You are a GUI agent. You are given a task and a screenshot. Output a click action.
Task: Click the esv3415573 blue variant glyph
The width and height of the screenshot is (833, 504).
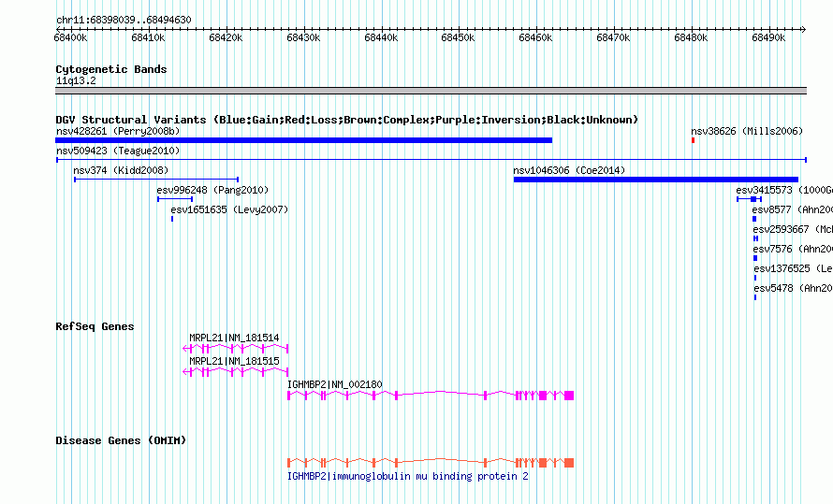click(749, 199)
